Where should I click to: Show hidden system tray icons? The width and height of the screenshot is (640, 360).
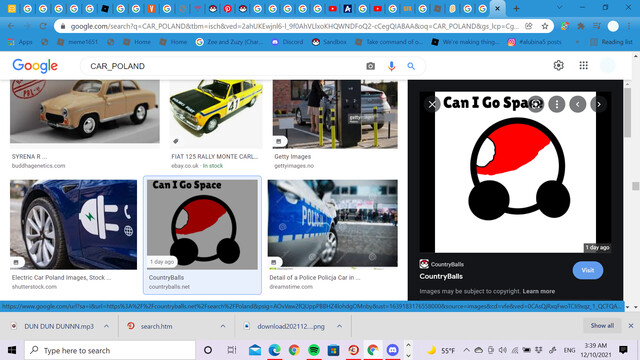467,350
